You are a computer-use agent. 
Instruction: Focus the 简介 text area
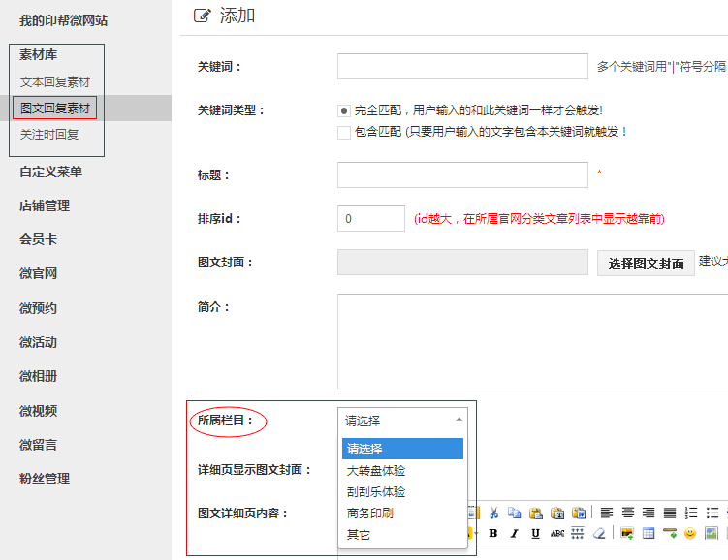(x=531, y=341)
